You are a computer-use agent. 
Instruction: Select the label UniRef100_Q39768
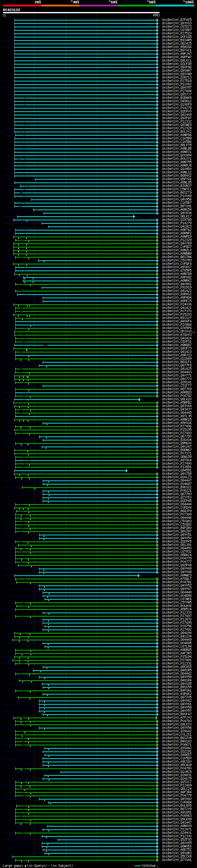177,220
